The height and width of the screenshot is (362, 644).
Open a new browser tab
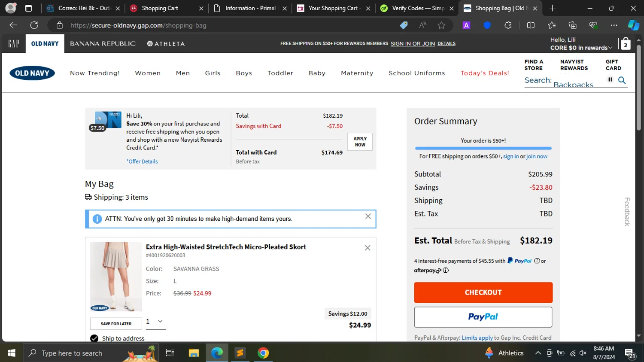[553, 8]
